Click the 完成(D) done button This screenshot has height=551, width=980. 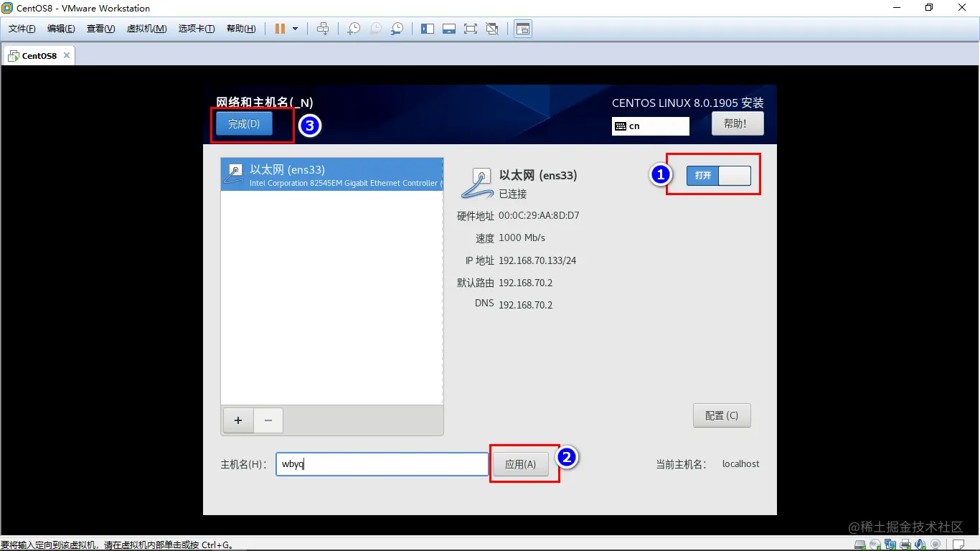point(244,124)
